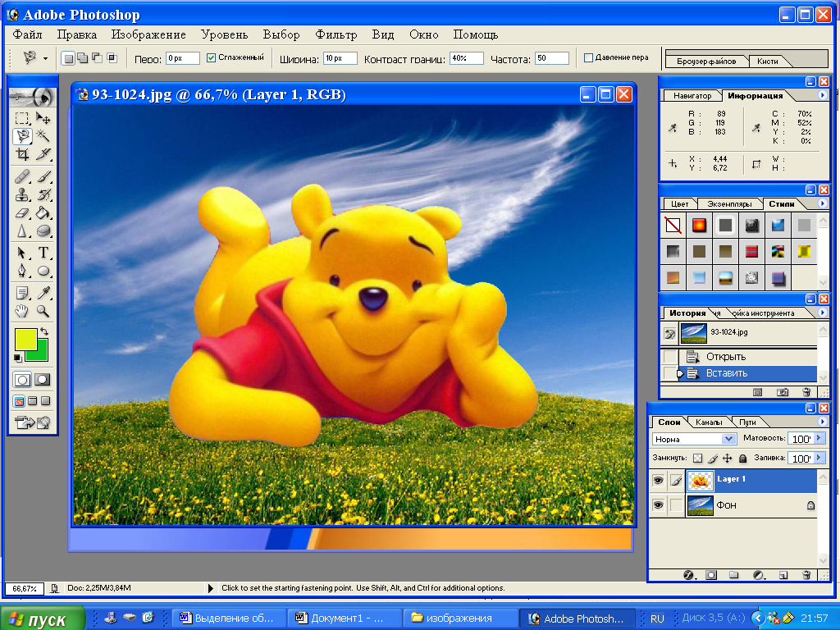Select the Ellipse shape tool
Viewport: 840px width, 630px height.
43,271
